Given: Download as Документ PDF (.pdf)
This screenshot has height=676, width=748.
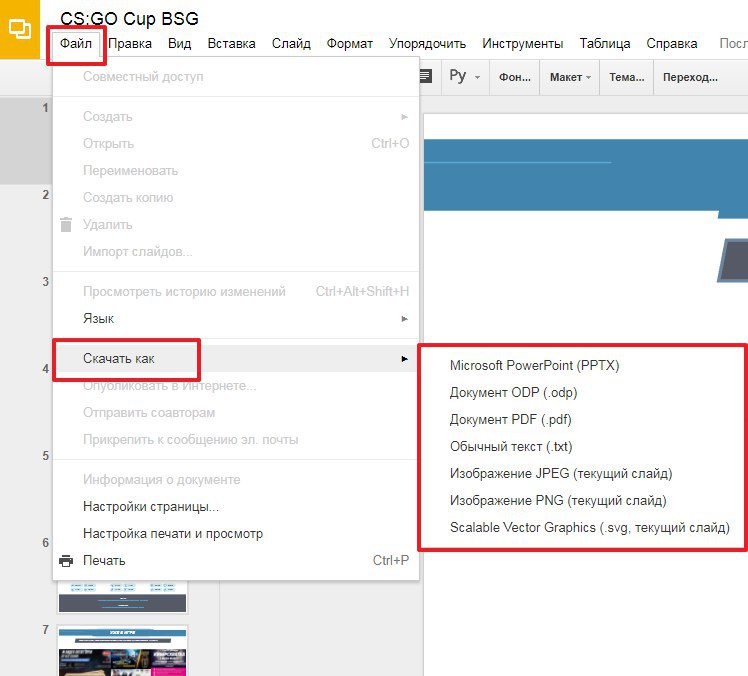Looking at the screenshot, I should point(582,419).
